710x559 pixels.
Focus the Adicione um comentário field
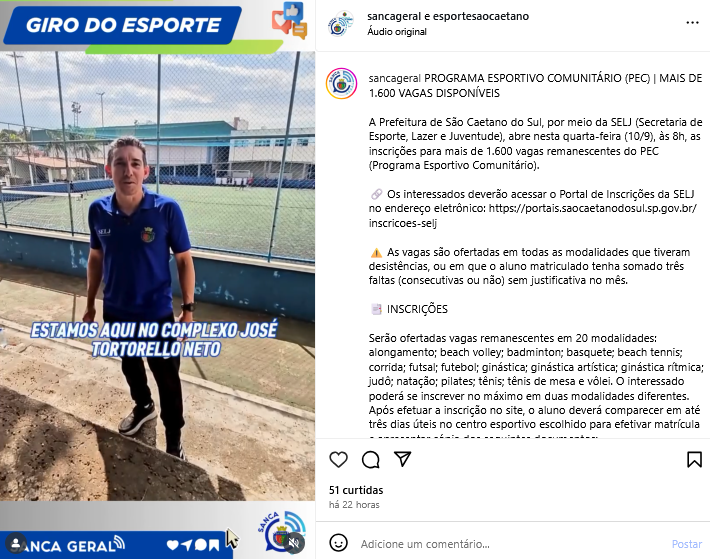point(512,544)
